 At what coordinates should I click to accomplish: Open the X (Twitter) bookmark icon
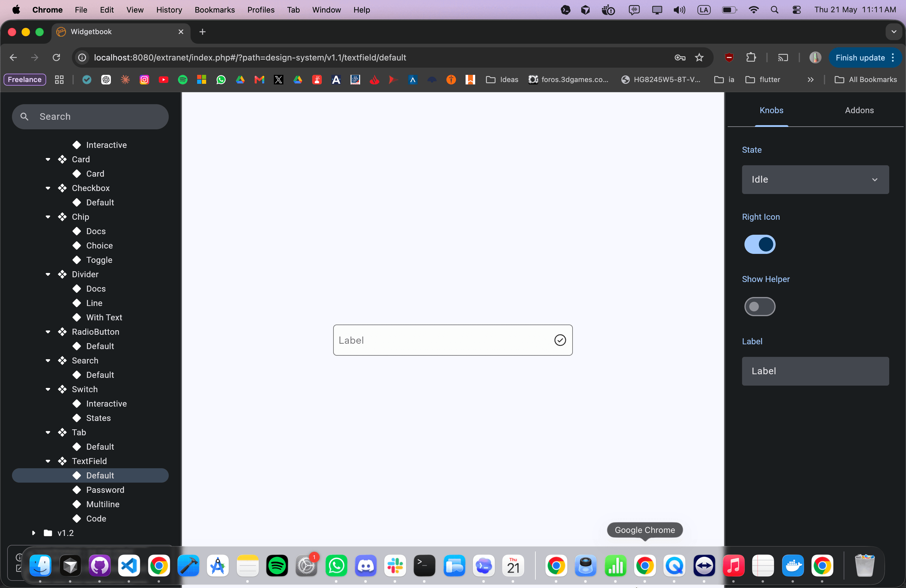coord(279,80)
